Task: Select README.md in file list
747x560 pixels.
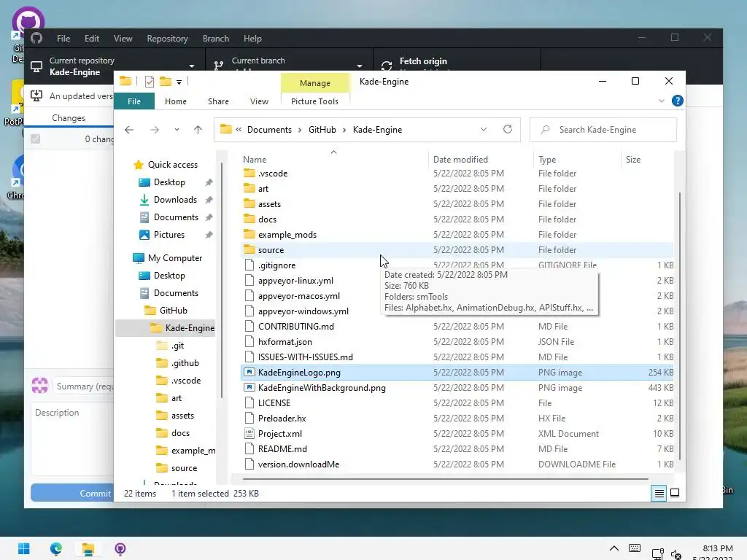Action: (x=282, y=448)
